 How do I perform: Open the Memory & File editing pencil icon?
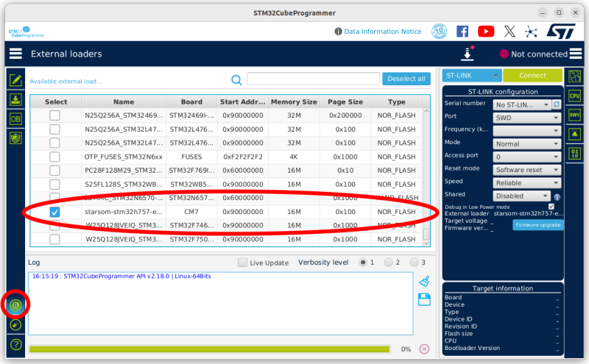(15, 80)
